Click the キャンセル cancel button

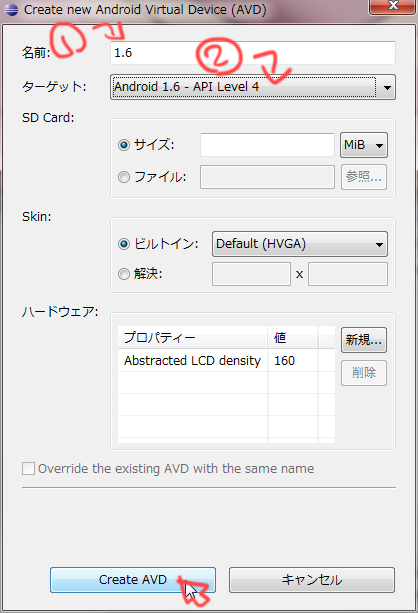[x=312, y=580]
